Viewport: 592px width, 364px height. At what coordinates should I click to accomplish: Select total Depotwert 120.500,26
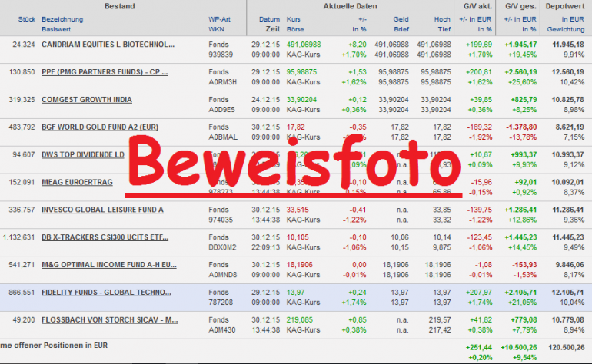pos(567,347)
